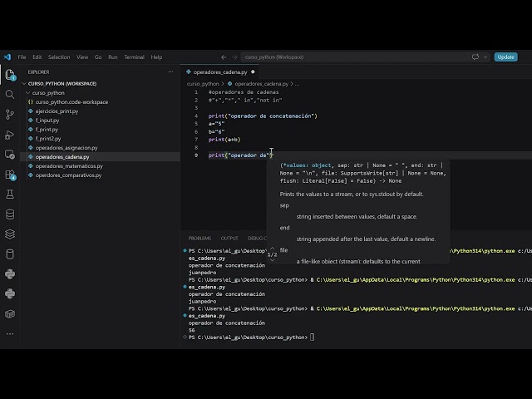This screenshot has height=399, width=532.
Task: Open operdores_comparativos.py file
Action: (x=68, y=175)
